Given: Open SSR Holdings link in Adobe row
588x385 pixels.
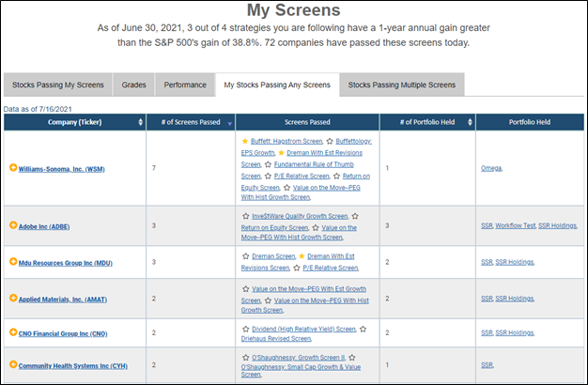Looking at the screenshot, I should [557, 225].
